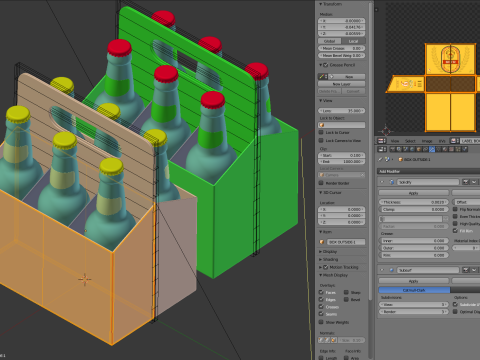Open the Render properties camera tab
Viewport: 480px width, 360px height.
click(393, 149)
